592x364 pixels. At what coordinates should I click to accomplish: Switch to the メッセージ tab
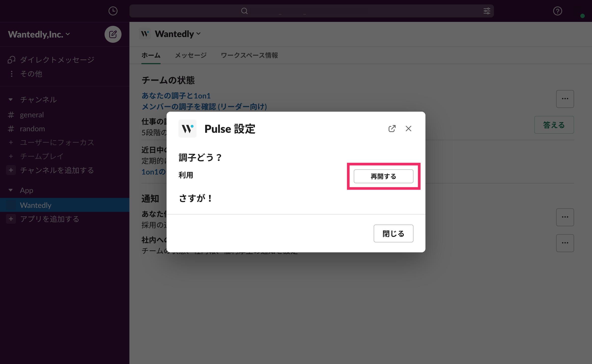[x=191, y=55]
